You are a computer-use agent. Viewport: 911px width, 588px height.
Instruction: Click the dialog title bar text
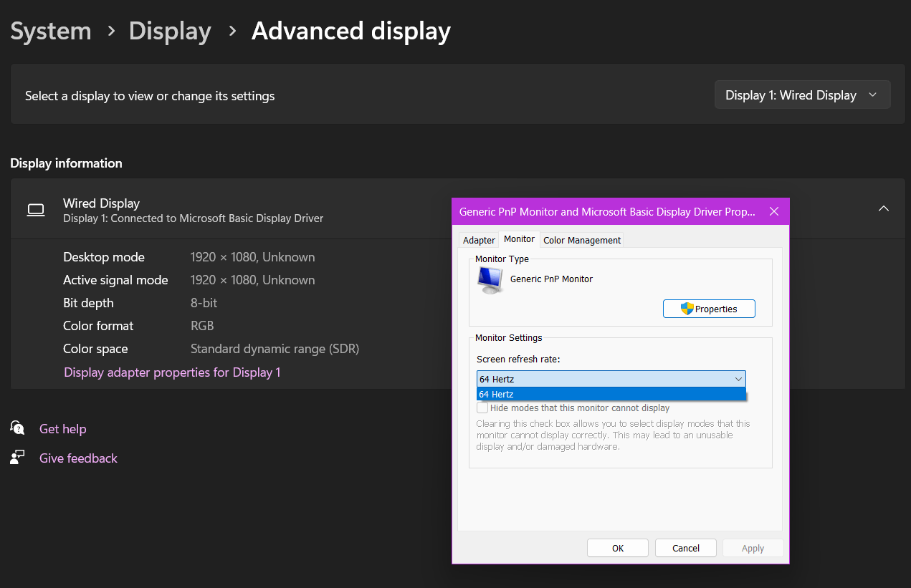coord(607,212)
